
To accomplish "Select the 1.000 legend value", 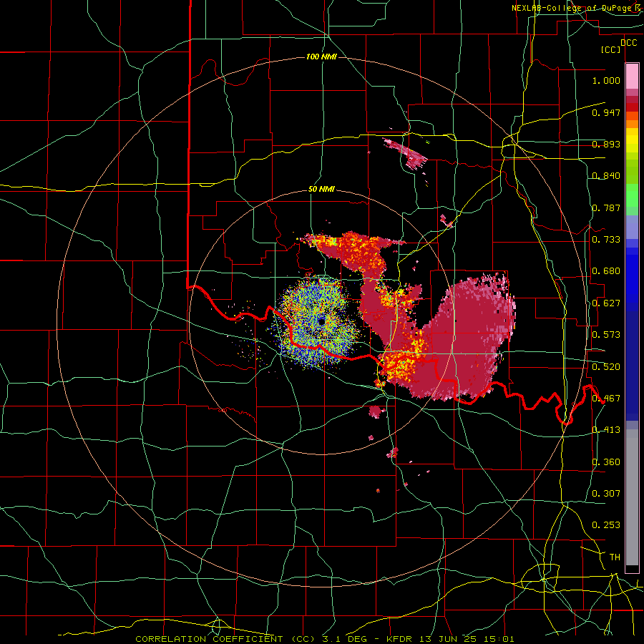I will click(x=606, y=80).
